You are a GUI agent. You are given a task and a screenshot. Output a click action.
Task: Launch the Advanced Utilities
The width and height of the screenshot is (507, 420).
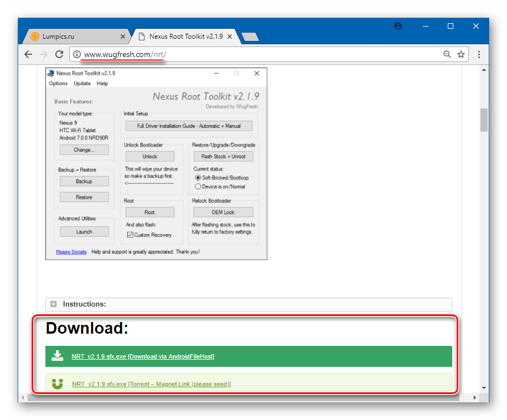(84, 231)
